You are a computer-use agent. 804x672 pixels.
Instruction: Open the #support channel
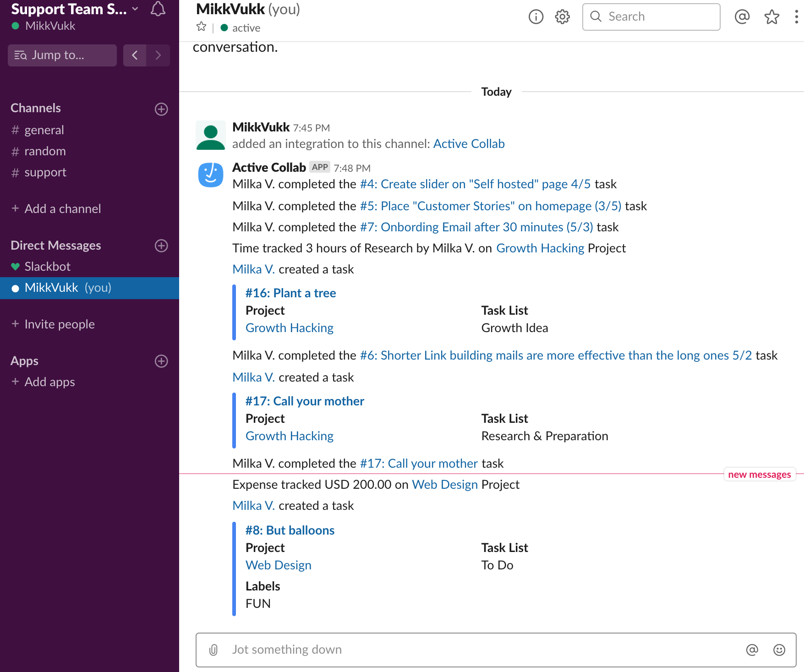(x=45, y=172)
